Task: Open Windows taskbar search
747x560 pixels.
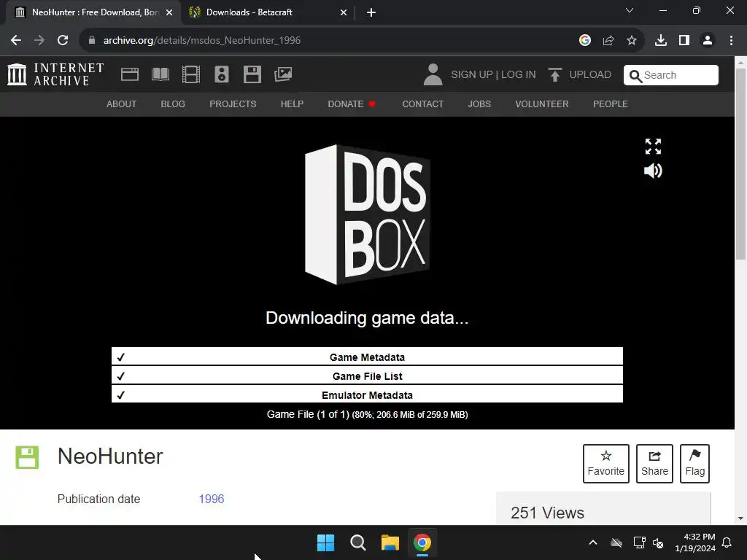Action: point(357,542)
